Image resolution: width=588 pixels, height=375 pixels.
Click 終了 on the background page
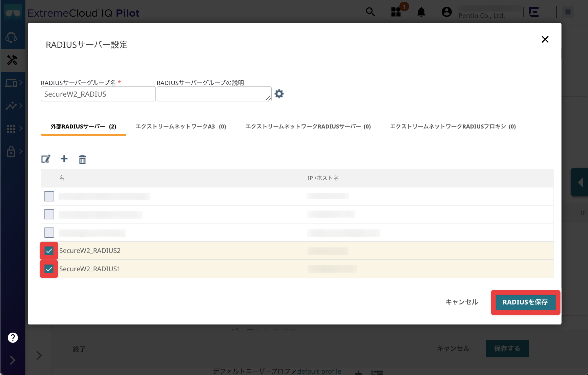[79, 349]
